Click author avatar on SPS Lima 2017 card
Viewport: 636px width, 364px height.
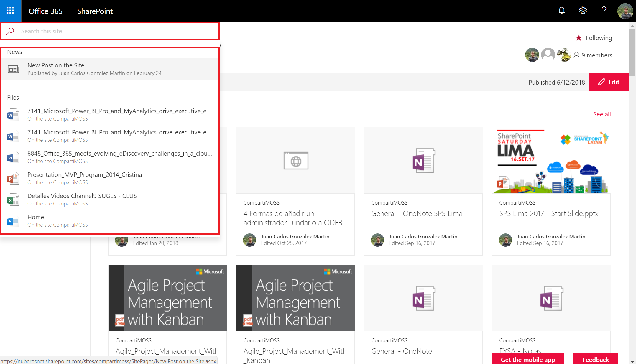point(506,240)
